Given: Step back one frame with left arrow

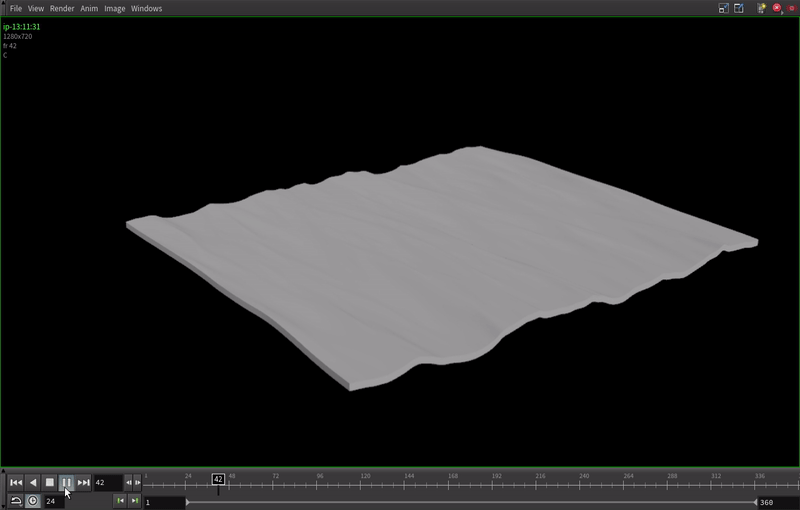Looking at the screenshot, I should pyautogui.click(x=128, y=483).
